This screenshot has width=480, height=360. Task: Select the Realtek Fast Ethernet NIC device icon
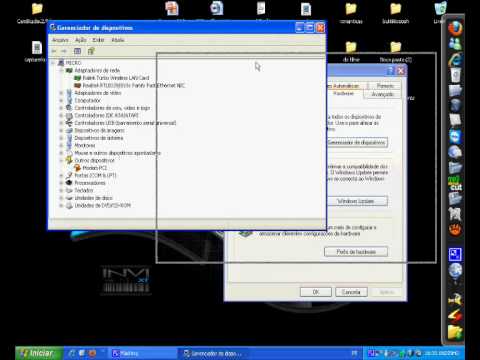(x=77, y=85)
